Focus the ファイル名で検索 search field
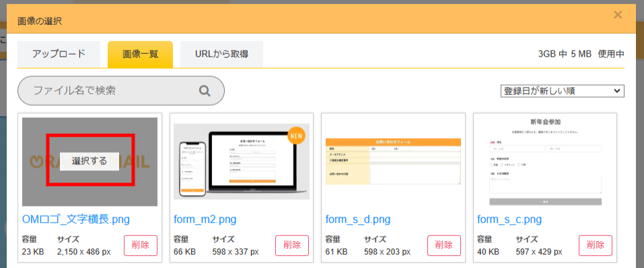This screenshot has height=268, width=644. 120,91
